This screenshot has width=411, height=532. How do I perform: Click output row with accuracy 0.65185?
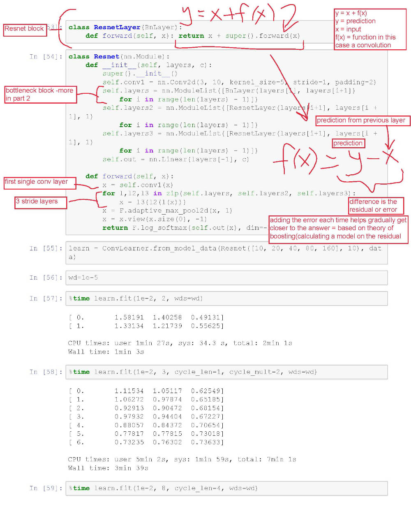click(146, 399)
